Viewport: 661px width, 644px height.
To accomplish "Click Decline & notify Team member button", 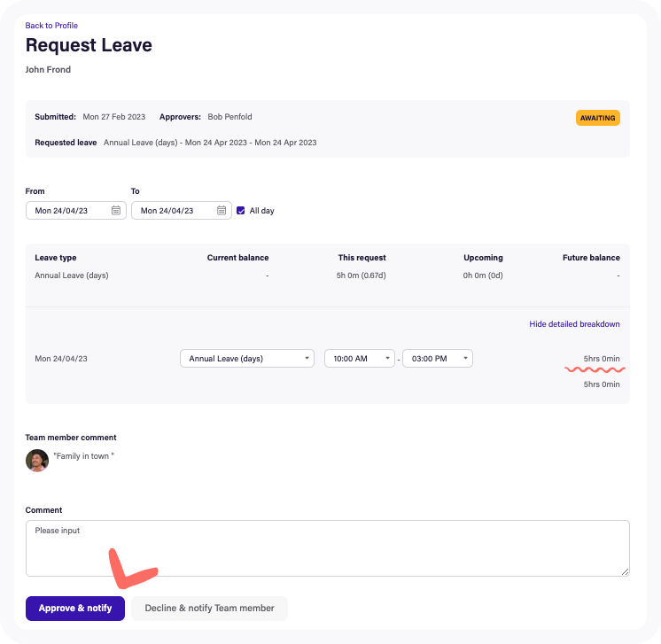I will click(x=210, y=609).
